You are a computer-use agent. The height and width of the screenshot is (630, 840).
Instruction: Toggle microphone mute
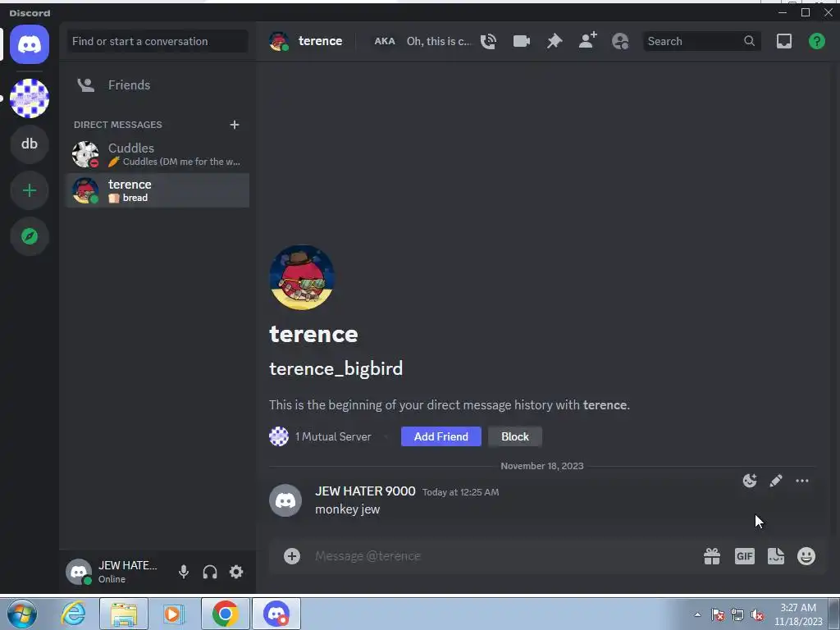click(x=184, y=572)
